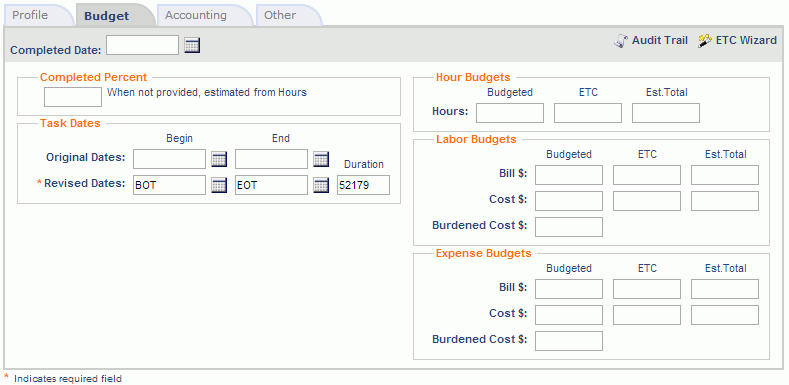Open calendar for Original Dates Begin

(219, 159)
